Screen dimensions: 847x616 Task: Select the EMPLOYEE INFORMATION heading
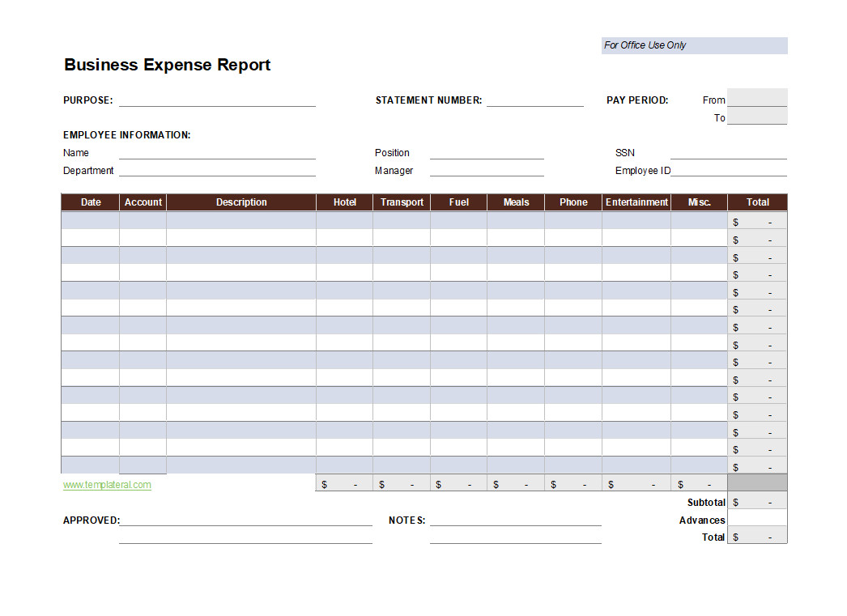coord(127,135)
